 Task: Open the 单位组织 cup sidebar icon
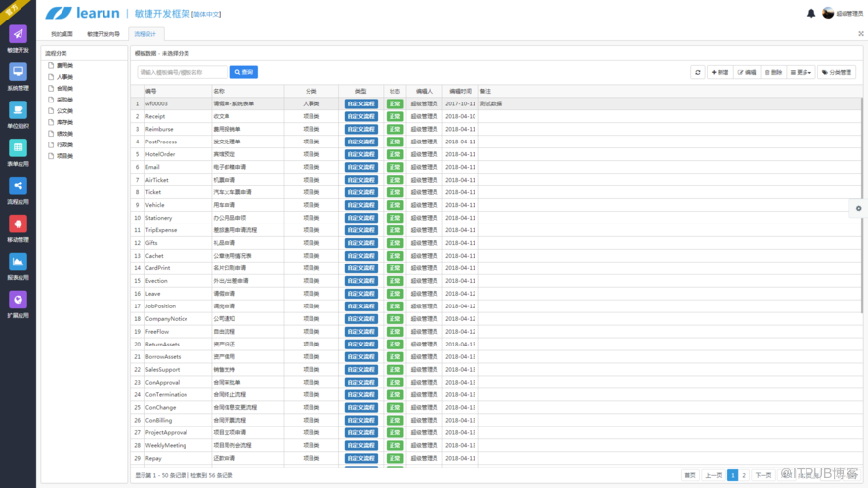tap(18, 110)
